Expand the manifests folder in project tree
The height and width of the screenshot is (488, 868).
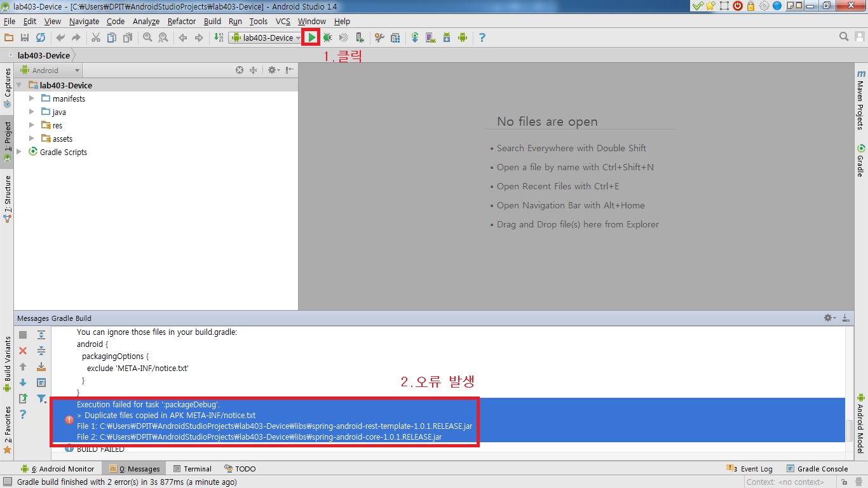[x=32, y=98]
